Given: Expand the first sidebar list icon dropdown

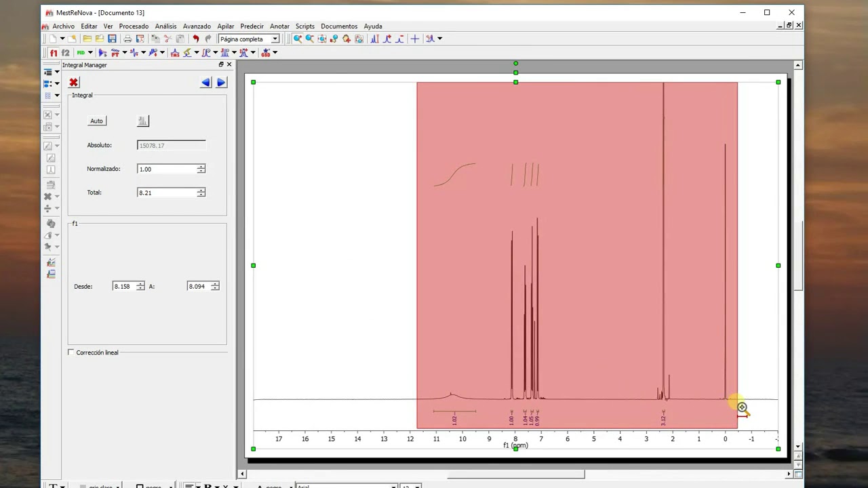Looking at the screenshot, I should (x=57, y=72).
